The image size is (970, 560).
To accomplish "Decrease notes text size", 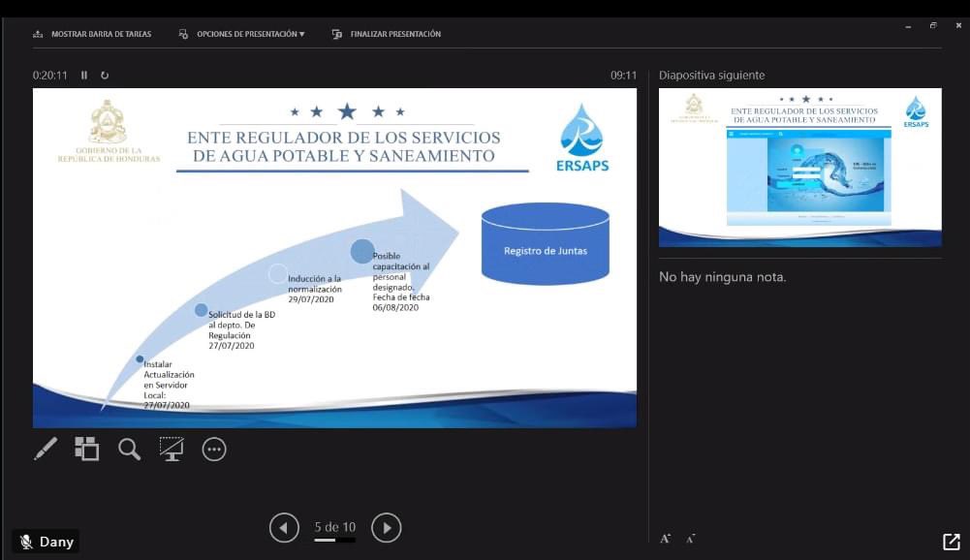I will coord(690,539).
